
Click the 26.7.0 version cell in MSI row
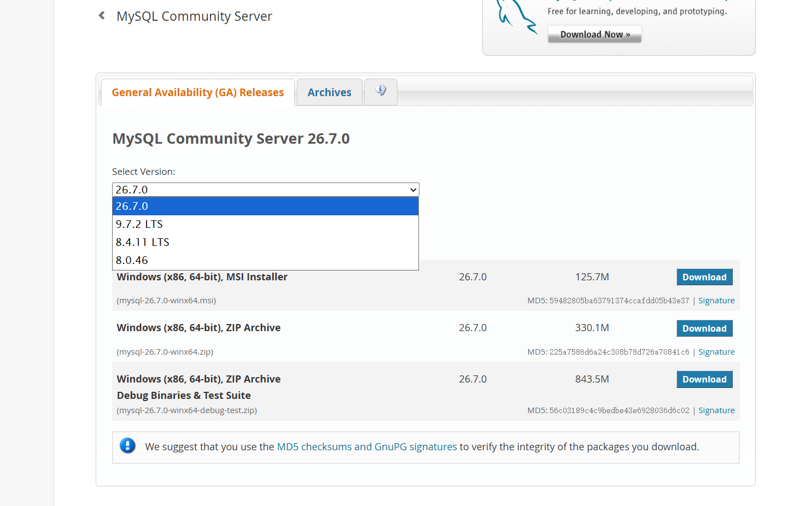click(x=473, y=277)
